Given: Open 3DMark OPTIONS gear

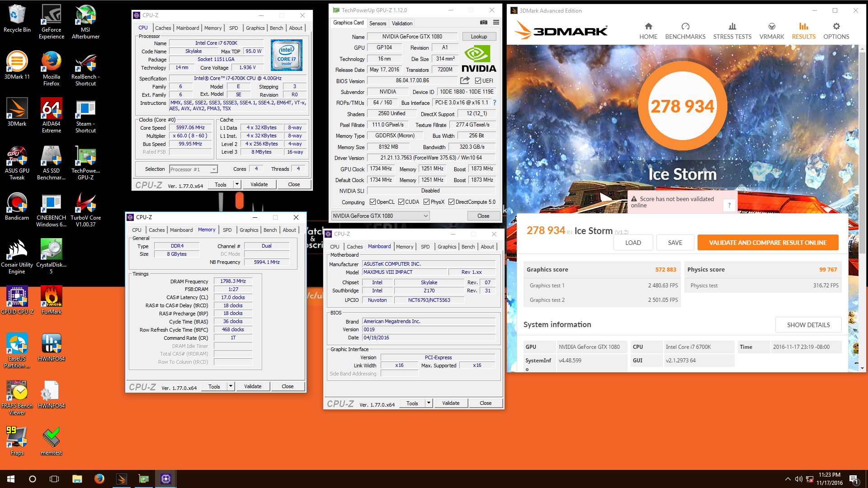Looking at the screenshot, I should (x=836, y=31).
